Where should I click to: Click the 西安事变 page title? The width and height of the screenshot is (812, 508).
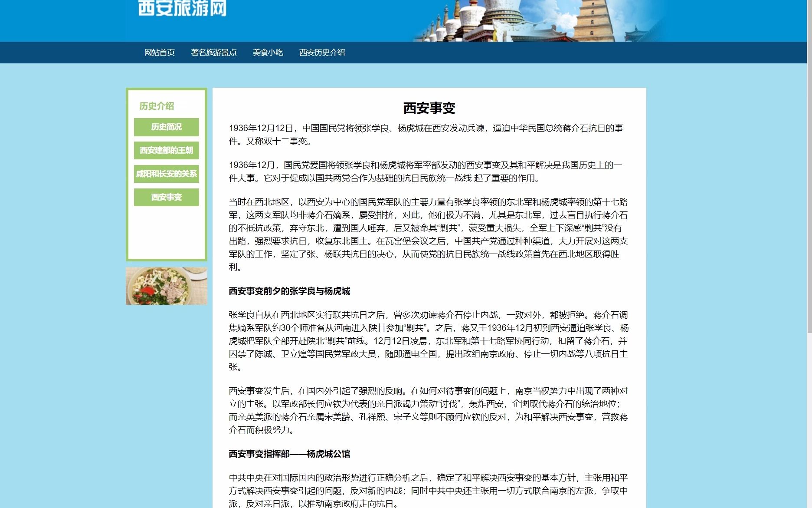(x=429, y=109)
